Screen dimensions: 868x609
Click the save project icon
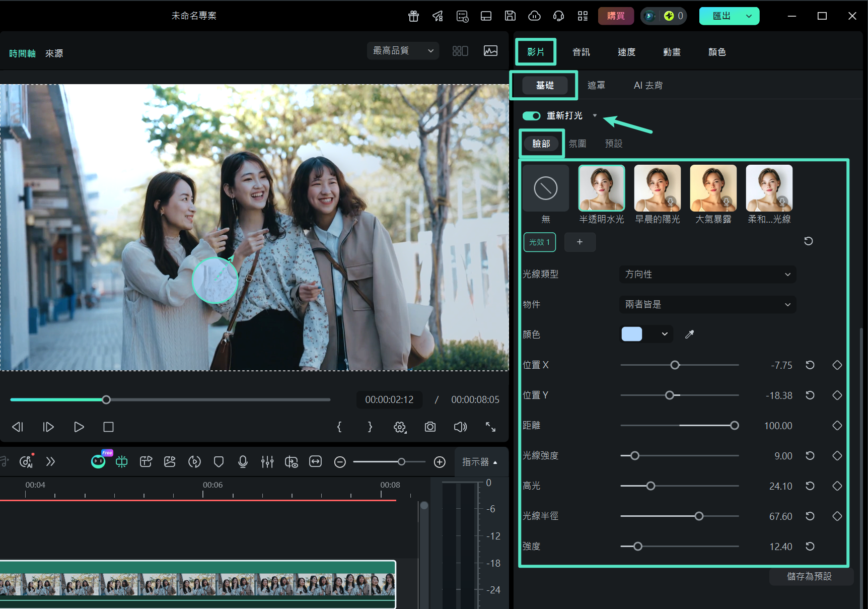pos(510,16)
